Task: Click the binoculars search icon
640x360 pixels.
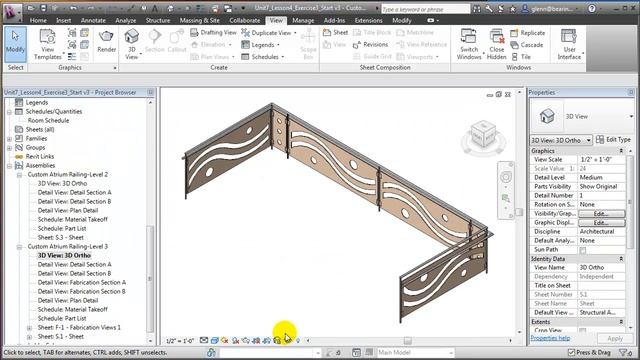Action: 477,9
